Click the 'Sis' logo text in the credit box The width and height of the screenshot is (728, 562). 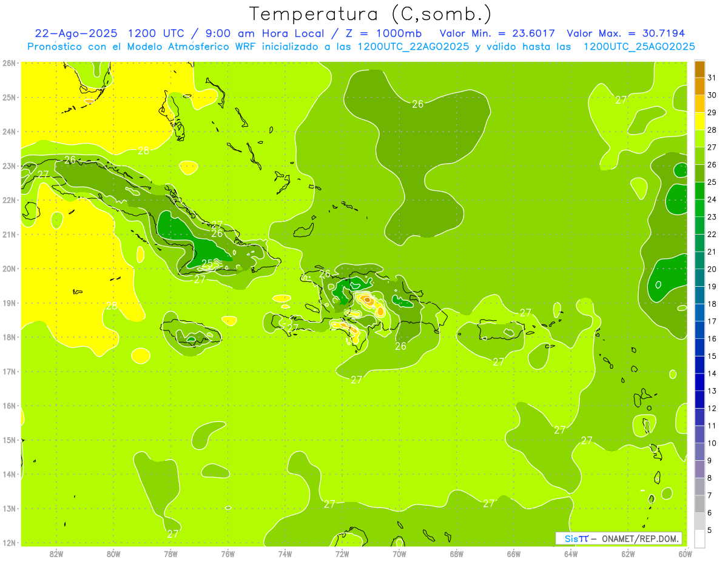coord(573,538)
